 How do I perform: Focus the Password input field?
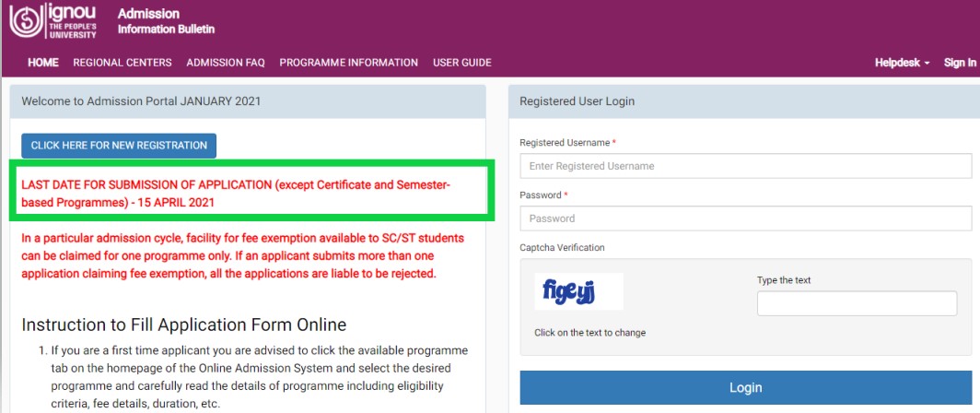click(746, 218)
